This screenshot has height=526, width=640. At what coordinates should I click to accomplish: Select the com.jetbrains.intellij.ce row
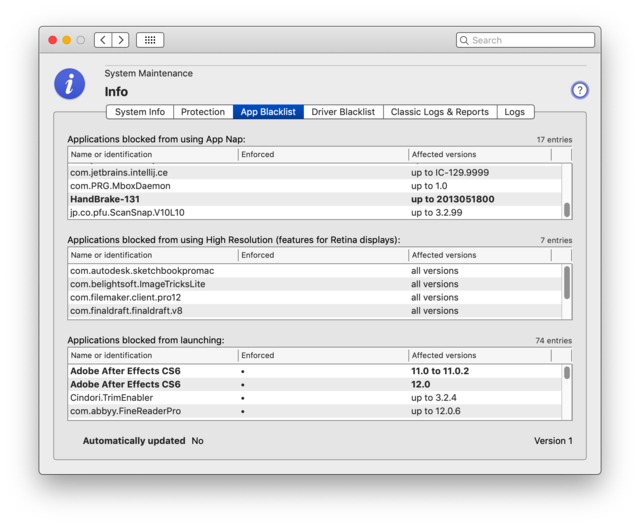click(x=315, y=173)
